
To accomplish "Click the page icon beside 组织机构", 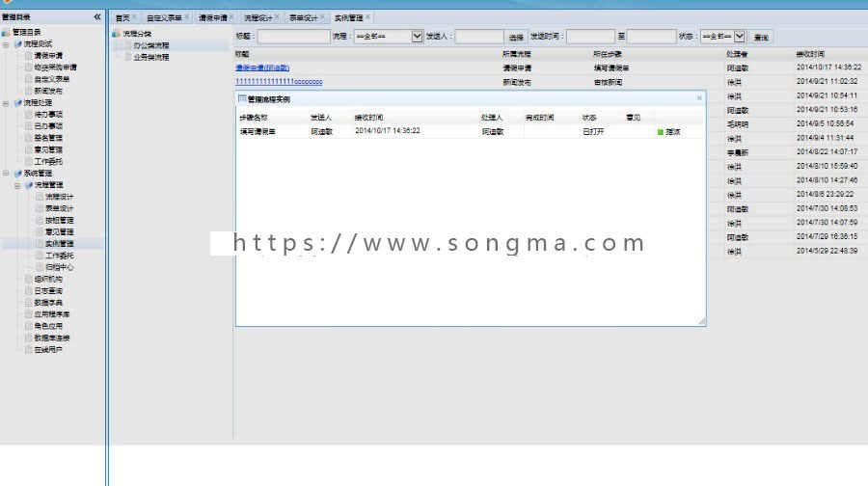I will [x=29, y=279].
